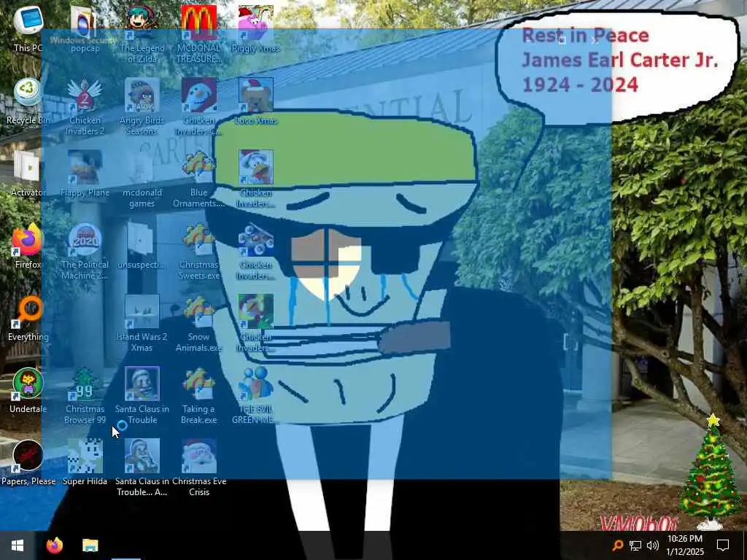Image resolution: width=747 pixels, height=560 pixels.
Task: Click the volume speaker tray icon
Action: point(653,545)
